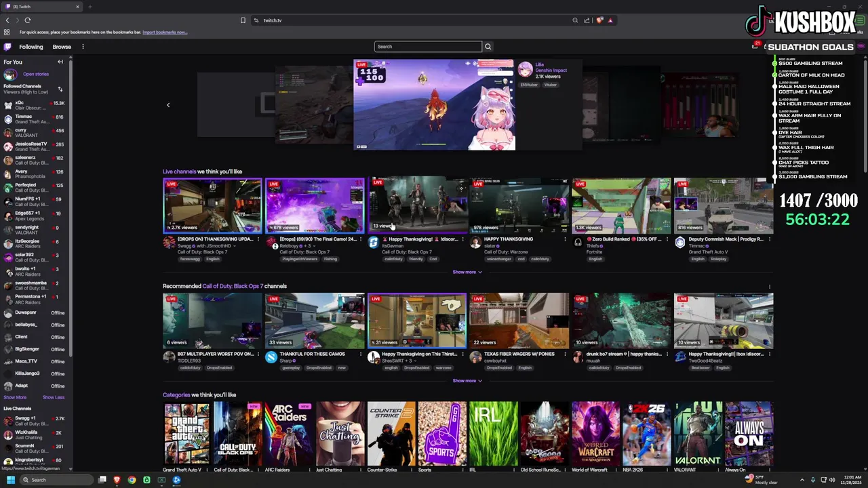Viewport: 868px width, 488px height.
Task: Open options menu on Deputy Commish Mack card
Action: [770, 239]
